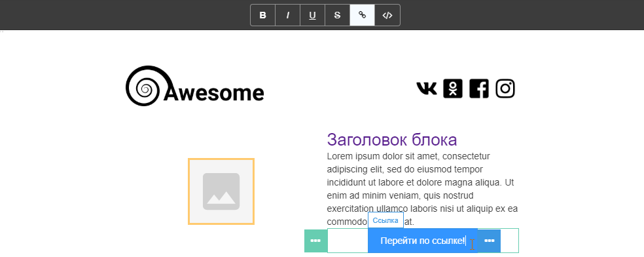Image resolution: width=644 pixels, height=257 pixels.
Task: Open the code view icon
Action: [387, 15]
